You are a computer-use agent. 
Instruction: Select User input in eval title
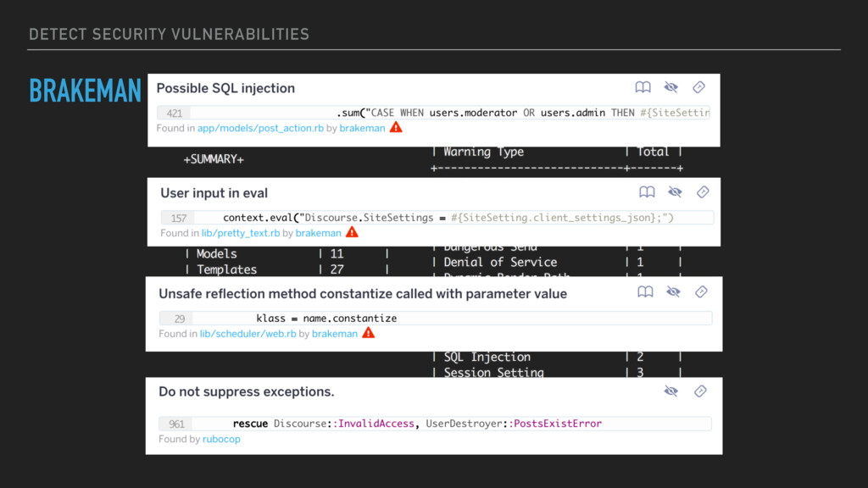click(x=214, y=193)
